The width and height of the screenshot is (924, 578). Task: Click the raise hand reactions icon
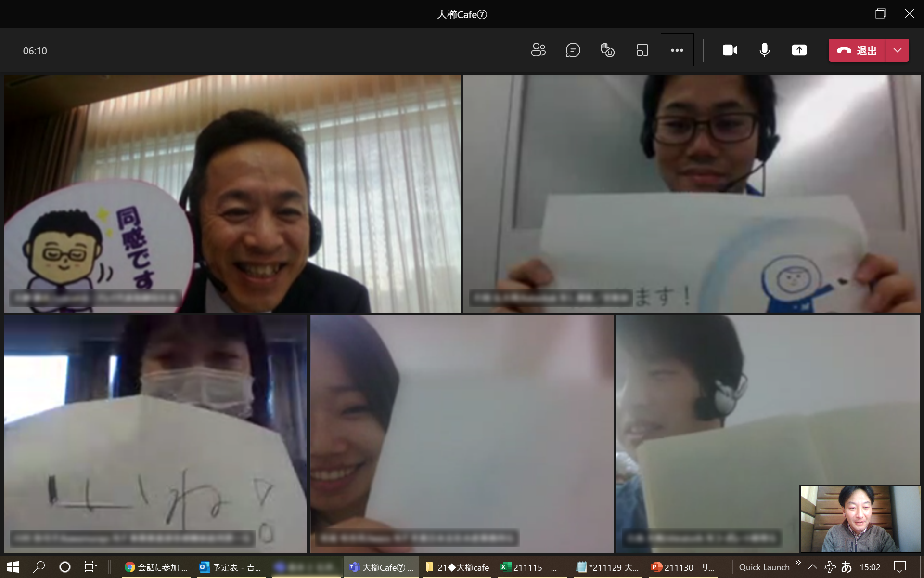pyautogui.click(x=607, y=50)
